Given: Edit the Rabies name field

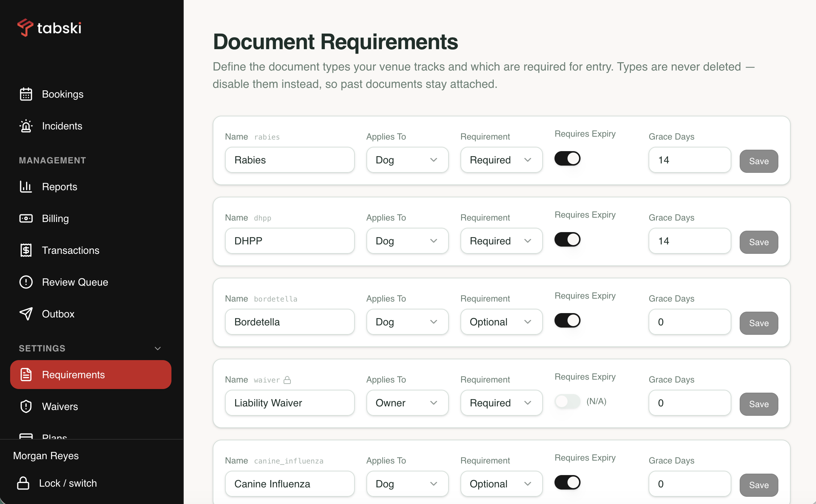Looking at the screenshot, I should point(290,160).
